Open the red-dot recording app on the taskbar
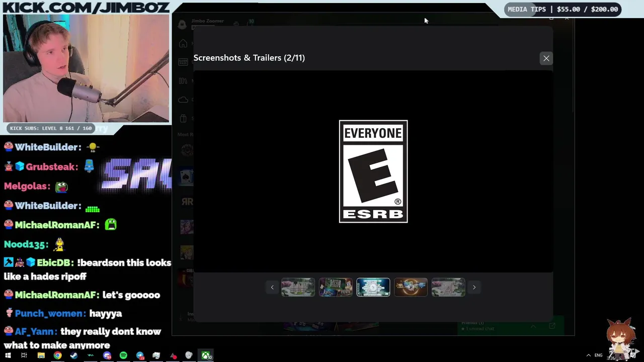Viewport: 644px width, 362px height. coord(173,356)
